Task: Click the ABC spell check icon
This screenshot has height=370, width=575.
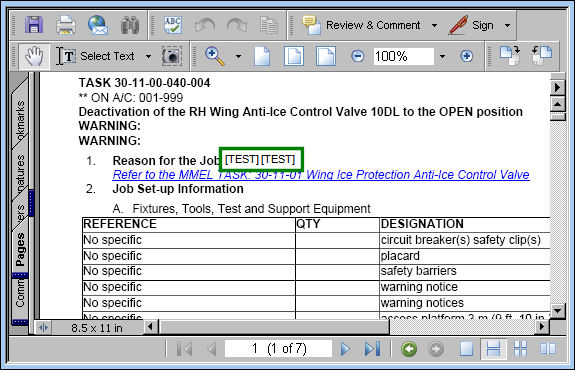Action: tap(173, 25)
